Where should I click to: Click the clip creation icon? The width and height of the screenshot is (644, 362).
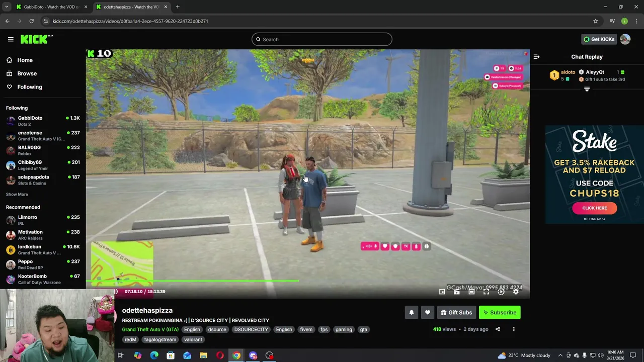(x=457, y=292)
